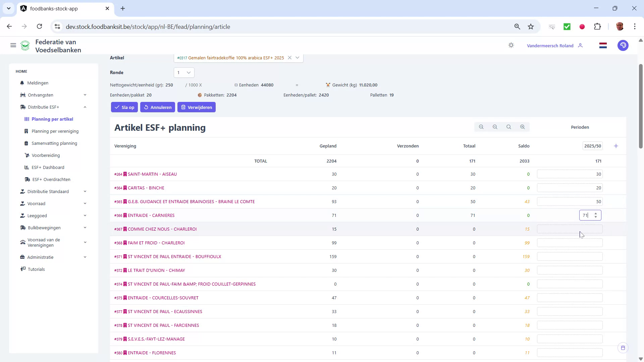Open the theme palette icon in the header

point(623,45)
